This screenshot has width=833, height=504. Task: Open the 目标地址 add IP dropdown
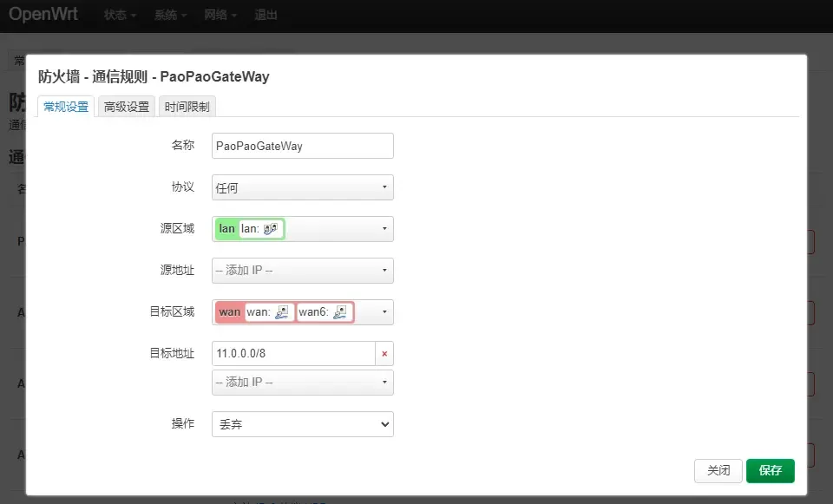[302, 383]
